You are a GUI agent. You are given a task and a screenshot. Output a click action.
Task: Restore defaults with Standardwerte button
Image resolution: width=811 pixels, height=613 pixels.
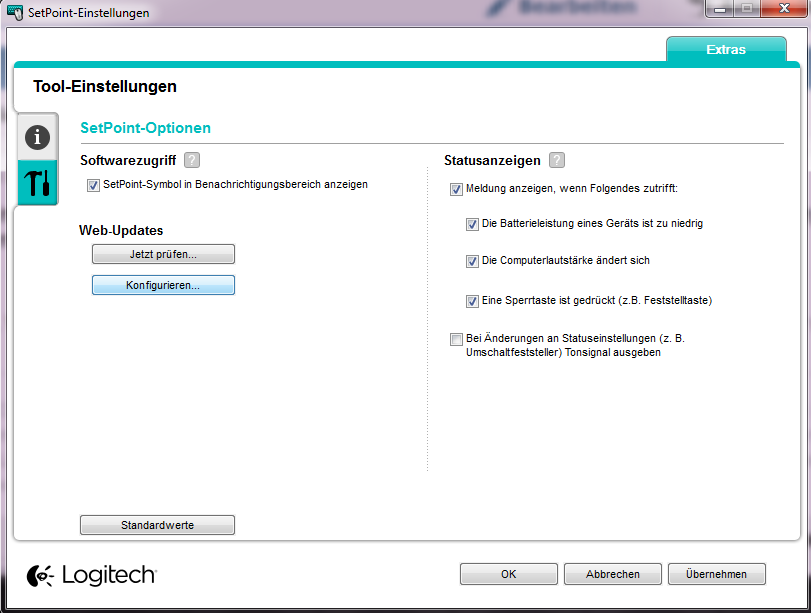tap(157, 525)
